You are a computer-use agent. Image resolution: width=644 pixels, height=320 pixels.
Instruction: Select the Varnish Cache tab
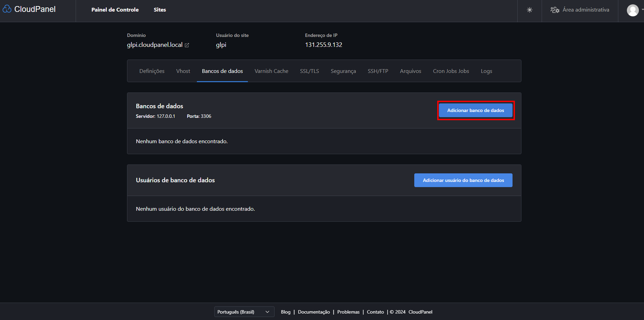[x=271, y=71]
